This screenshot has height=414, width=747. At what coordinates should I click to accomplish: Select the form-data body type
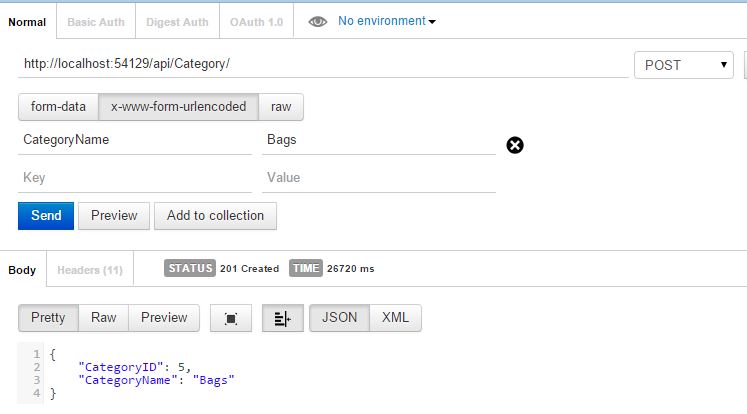(58, 106)
